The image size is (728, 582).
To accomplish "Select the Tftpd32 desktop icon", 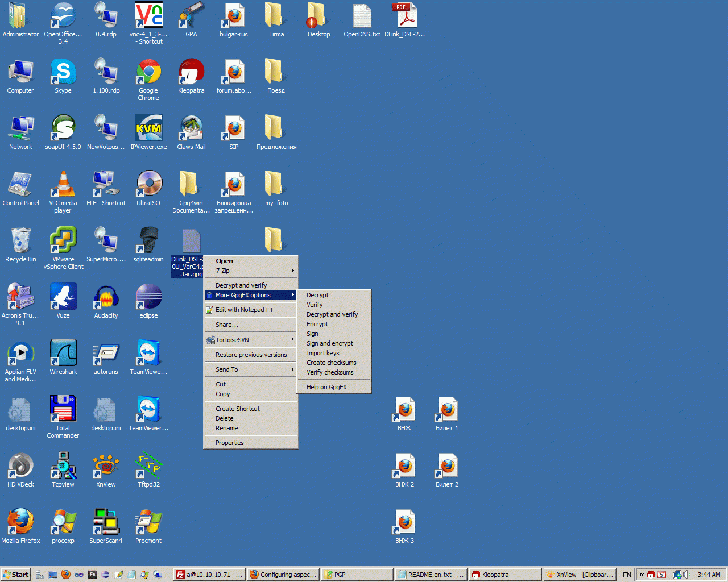I will click(148, 470).
